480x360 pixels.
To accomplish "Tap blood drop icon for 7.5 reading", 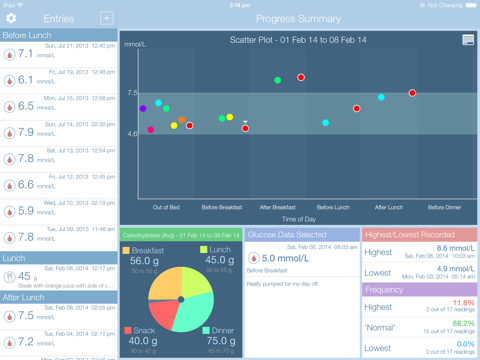I will pyautogui.click(x=10, y=316).
